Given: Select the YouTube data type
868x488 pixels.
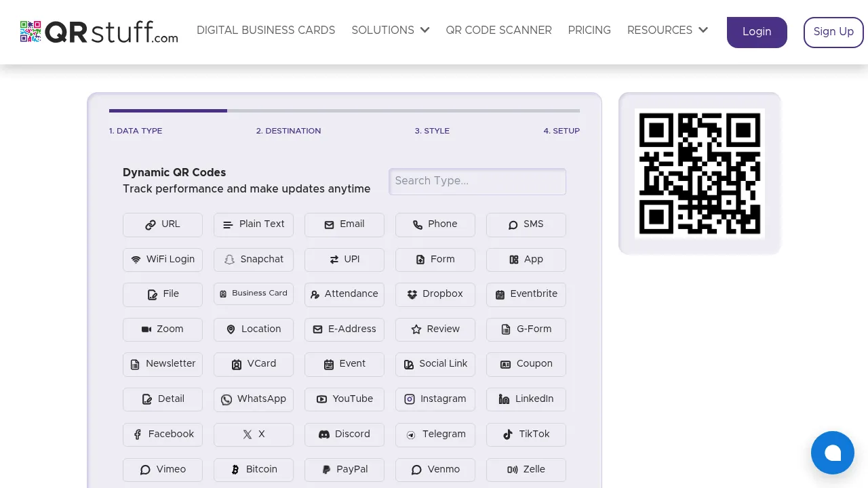Looking at the screenshot, I should [x=344, y=399].
